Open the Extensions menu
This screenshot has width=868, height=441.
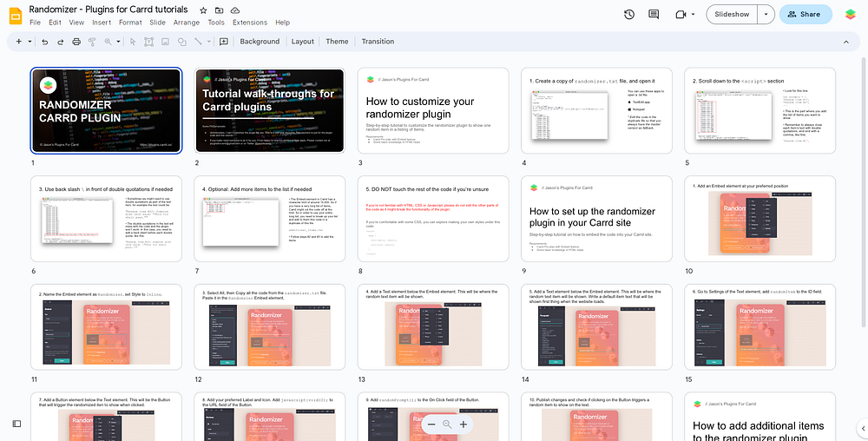tap(250, 23)
